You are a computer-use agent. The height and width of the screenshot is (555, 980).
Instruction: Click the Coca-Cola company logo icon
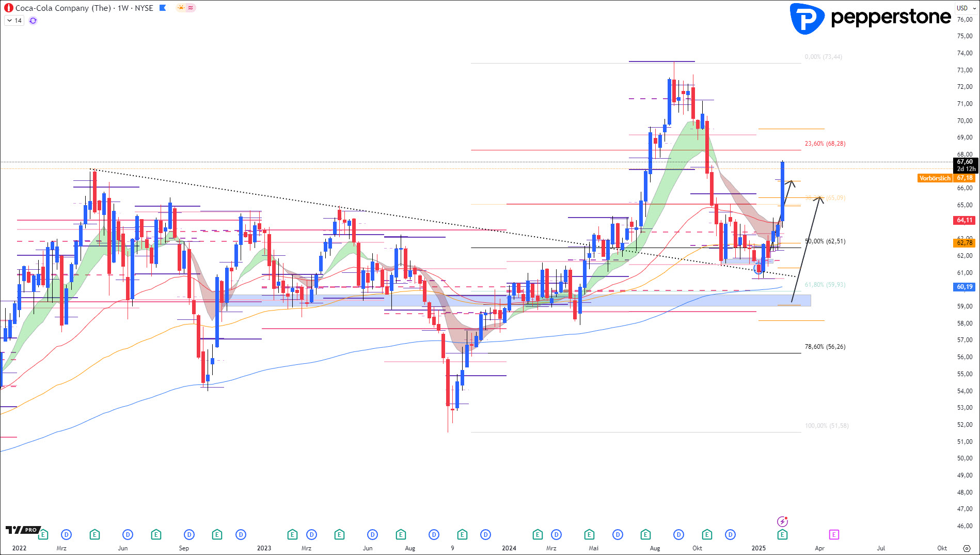coord(9,8)
